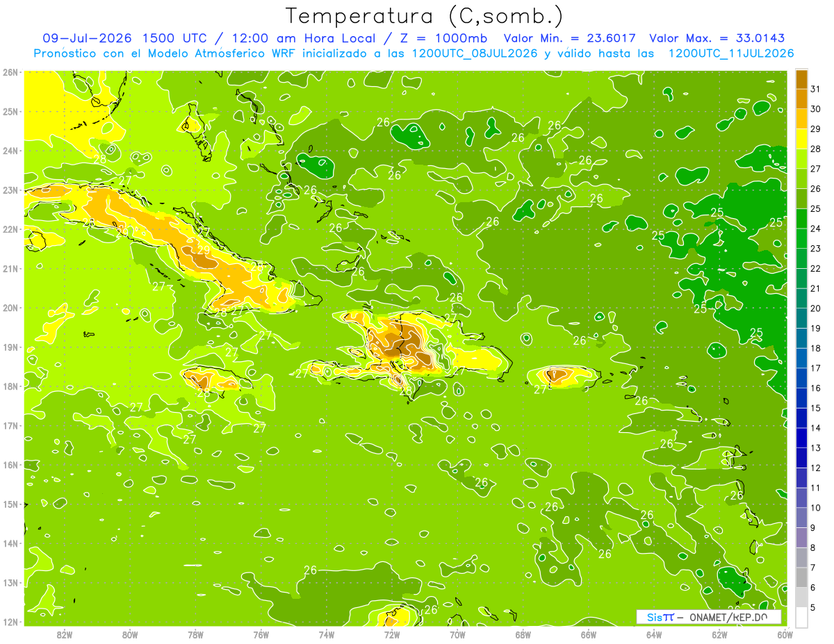
Task: Click "12:00 am Hora Local" text
Action: (304, 38)
